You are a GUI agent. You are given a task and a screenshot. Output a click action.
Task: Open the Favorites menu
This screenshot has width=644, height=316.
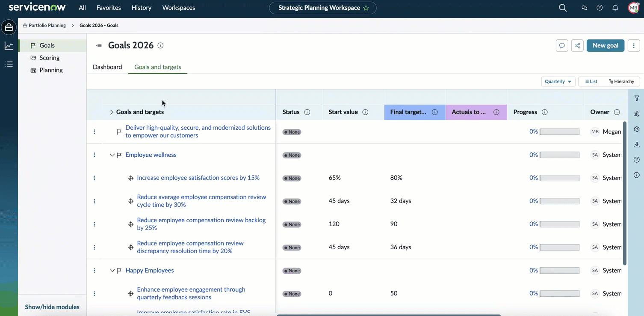(x=109, y=8)
